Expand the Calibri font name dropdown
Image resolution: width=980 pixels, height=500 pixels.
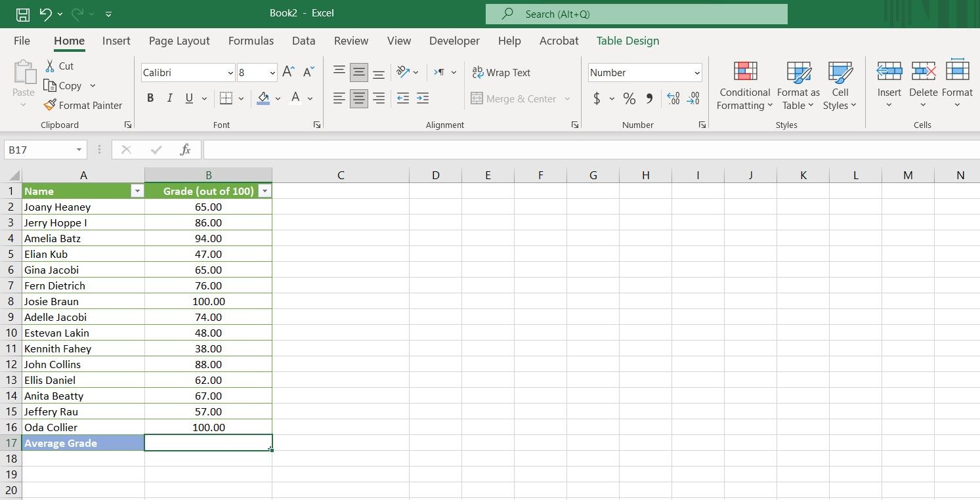[229, 72]
